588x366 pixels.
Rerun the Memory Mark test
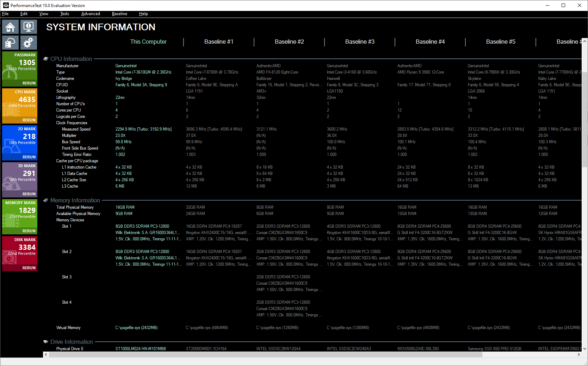tap(29, 231)
